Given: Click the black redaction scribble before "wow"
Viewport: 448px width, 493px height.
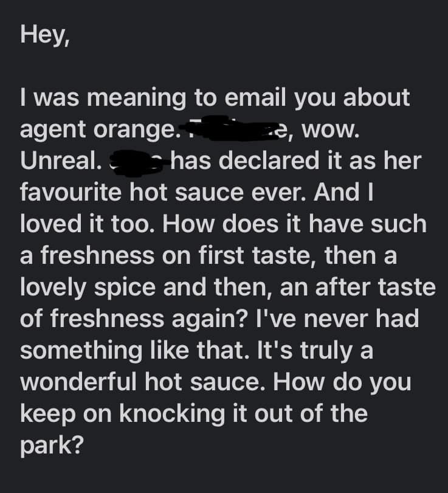Looking at the screenshot, I should (230, 128).
